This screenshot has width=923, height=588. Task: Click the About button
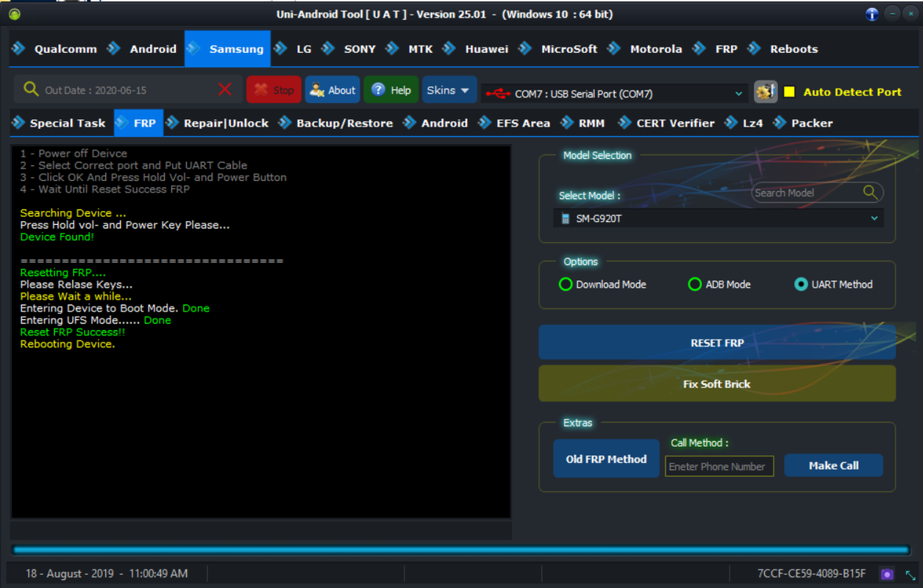click(x=332, y=90)
